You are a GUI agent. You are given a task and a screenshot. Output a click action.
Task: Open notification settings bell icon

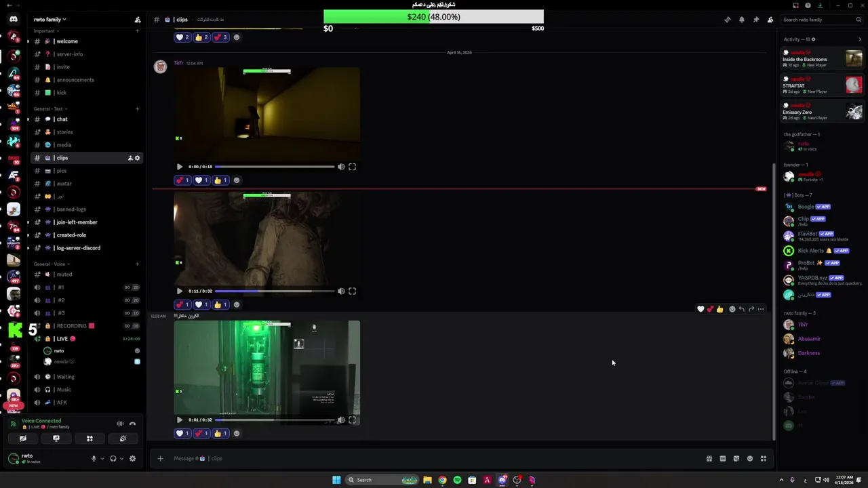point(742,20)
